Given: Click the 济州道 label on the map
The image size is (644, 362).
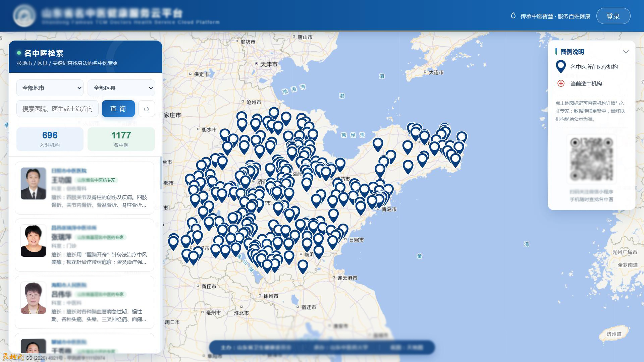Looking at the screenshot, I should [x=614, y=334].
